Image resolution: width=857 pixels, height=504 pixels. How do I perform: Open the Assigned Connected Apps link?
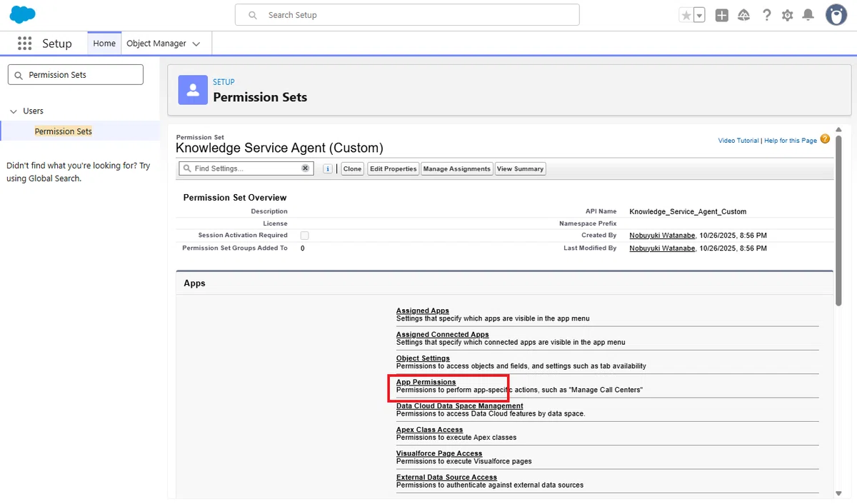[443, 334]
